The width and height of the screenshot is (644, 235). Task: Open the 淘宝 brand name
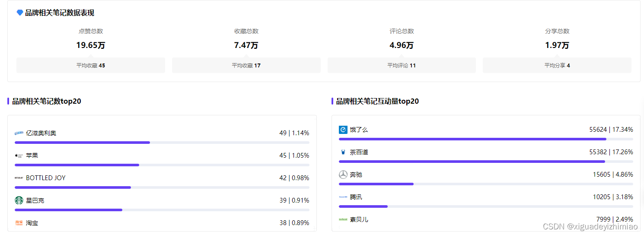(32, 223)
